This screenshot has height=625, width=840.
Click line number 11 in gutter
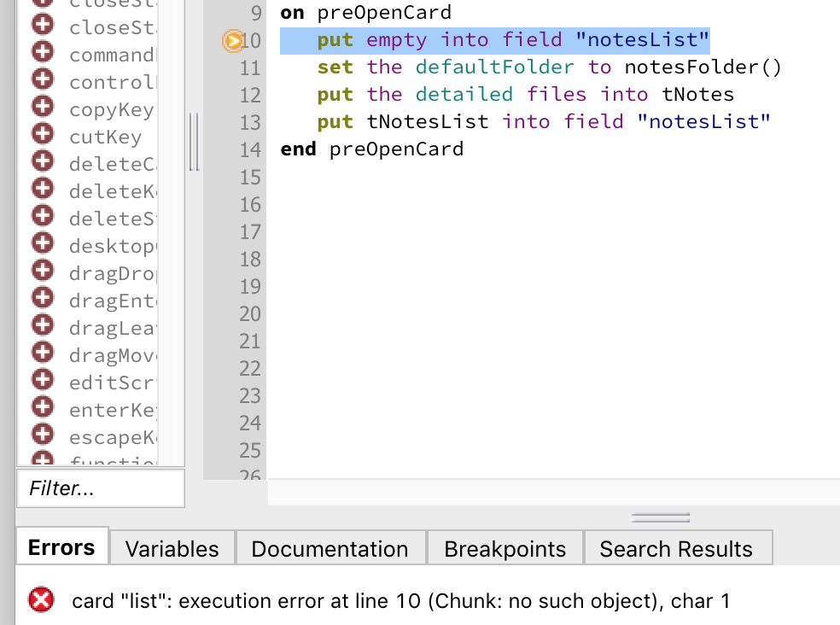pyautogui.click(x=249, y=68)
